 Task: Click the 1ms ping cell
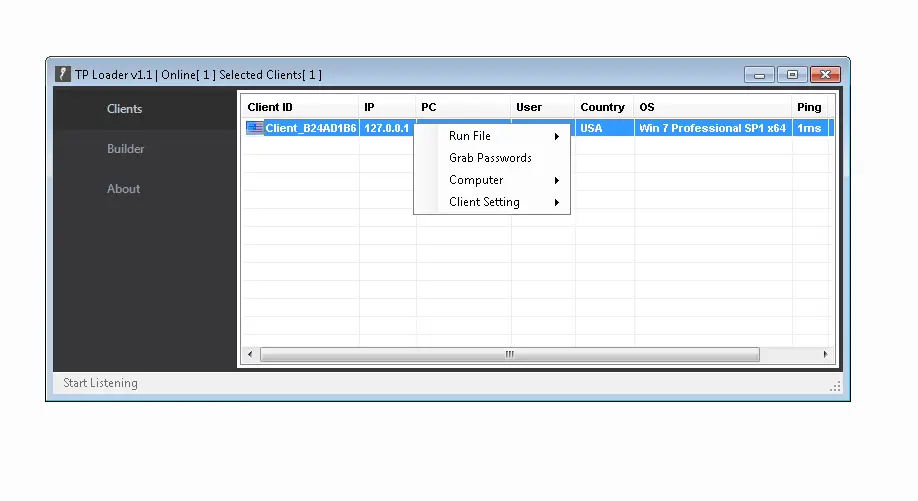[810, 128]
